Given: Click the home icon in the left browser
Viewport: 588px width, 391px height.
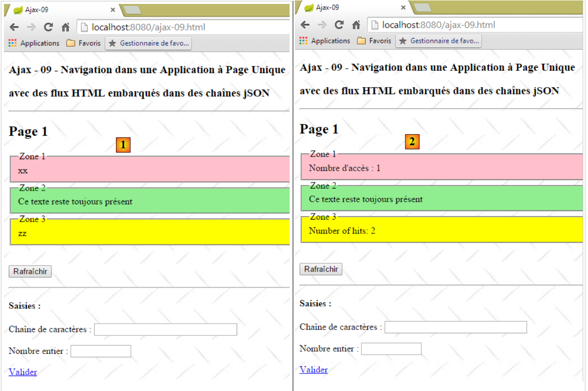Looking at the screenshot, I should [66, 27].
